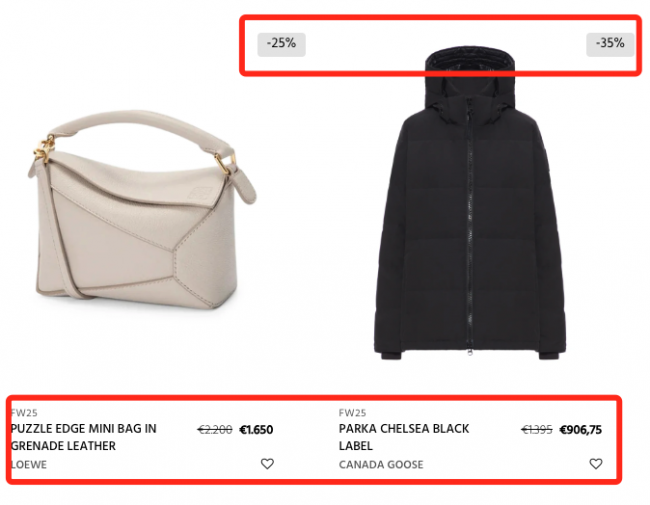Click the -25% discount badge
Image resolution: width=650 pixels, height=505 pixels.
tap(281, 44)
